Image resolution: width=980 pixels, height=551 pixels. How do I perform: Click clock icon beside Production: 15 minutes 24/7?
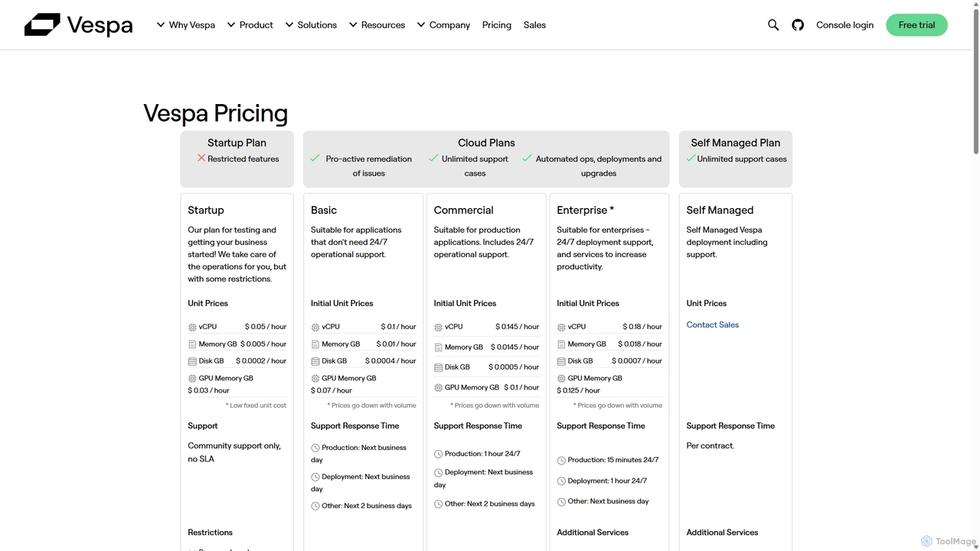pos(561,461)
